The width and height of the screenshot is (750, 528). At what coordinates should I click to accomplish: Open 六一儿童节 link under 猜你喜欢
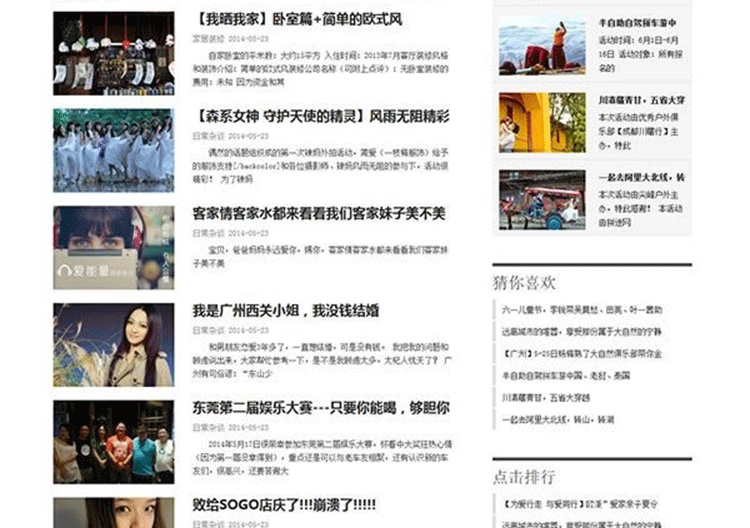[582, 310]
